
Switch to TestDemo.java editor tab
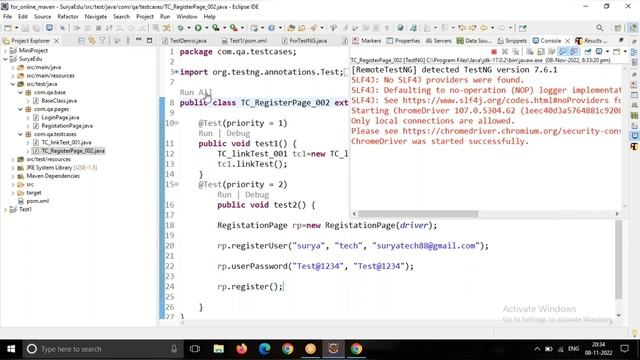coord(184,41)
